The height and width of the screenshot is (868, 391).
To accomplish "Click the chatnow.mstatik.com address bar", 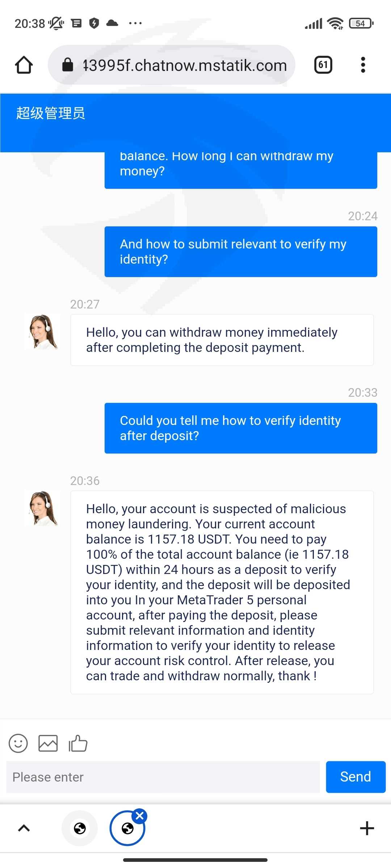I will pyautogui.click(x=185, y=65).
